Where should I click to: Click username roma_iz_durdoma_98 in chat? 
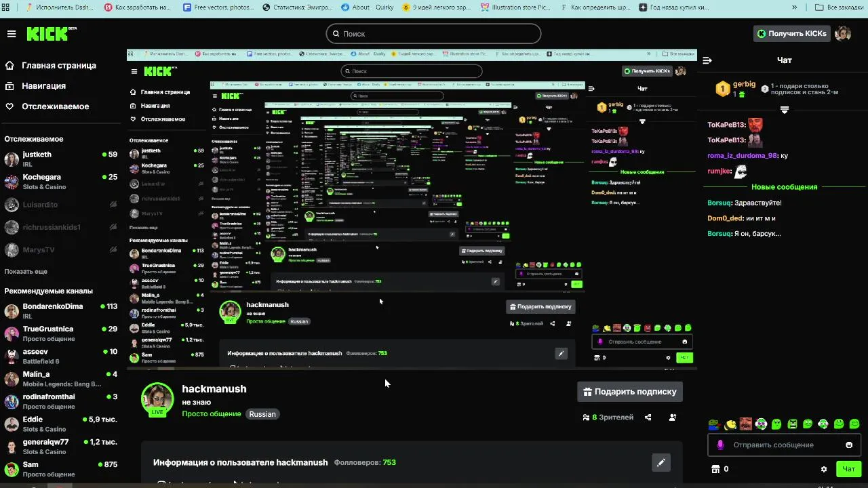[742, 156]
